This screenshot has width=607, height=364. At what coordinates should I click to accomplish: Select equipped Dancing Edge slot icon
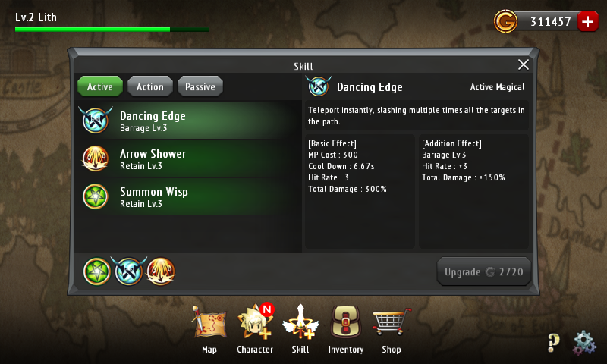[x=129, y=271]
